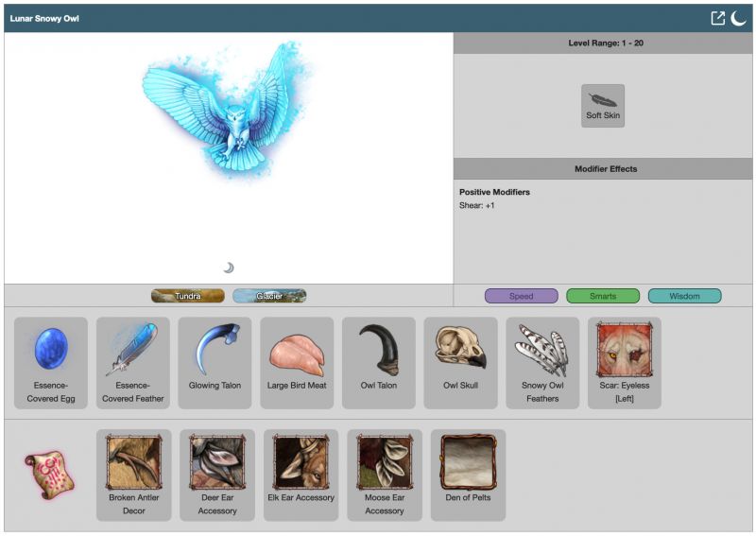
Task: Select the Glacier biome tag
Action: pyautogui.click(x=269, y=296)
